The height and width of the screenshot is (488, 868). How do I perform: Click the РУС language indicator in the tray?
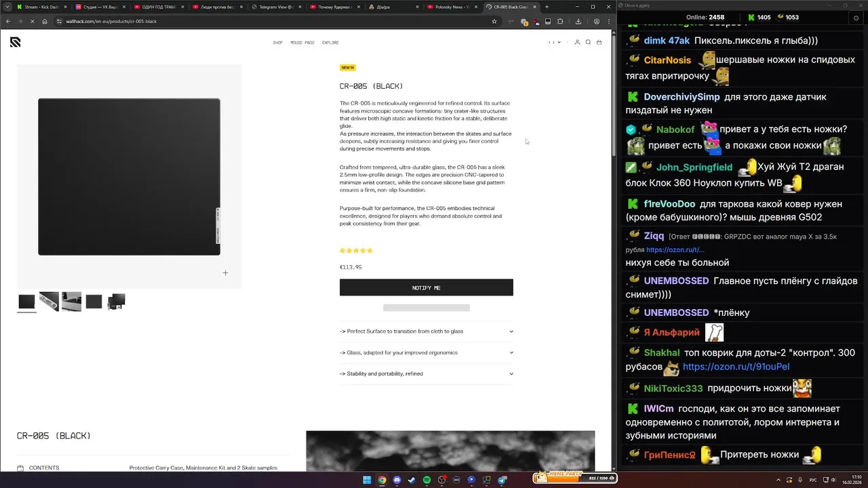coord(813,480)
